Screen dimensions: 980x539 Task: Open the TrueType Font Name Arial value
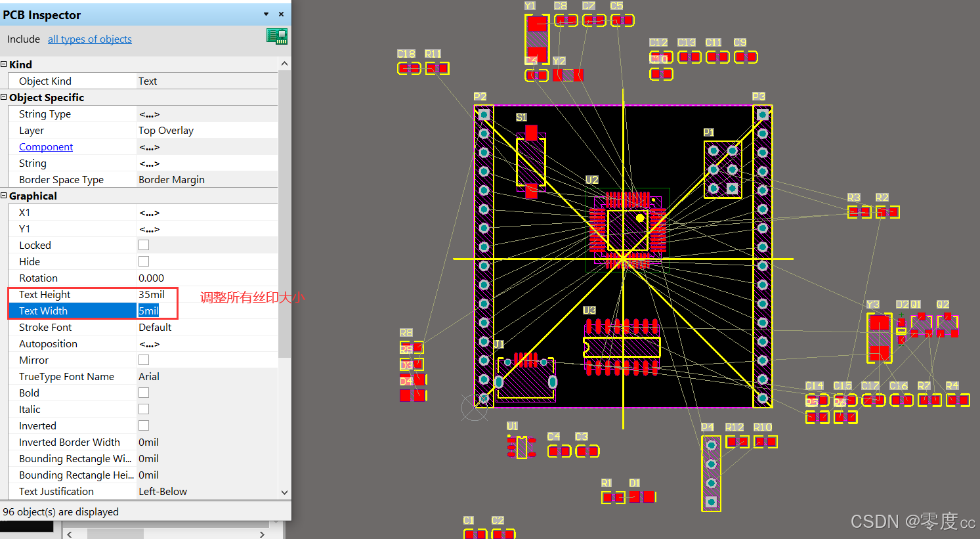pyautogui.click(x=149, y=377)
